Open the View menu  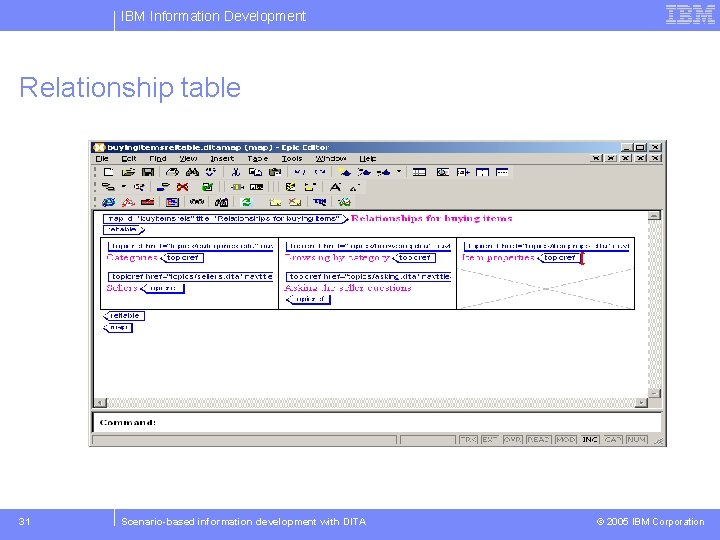188,158
